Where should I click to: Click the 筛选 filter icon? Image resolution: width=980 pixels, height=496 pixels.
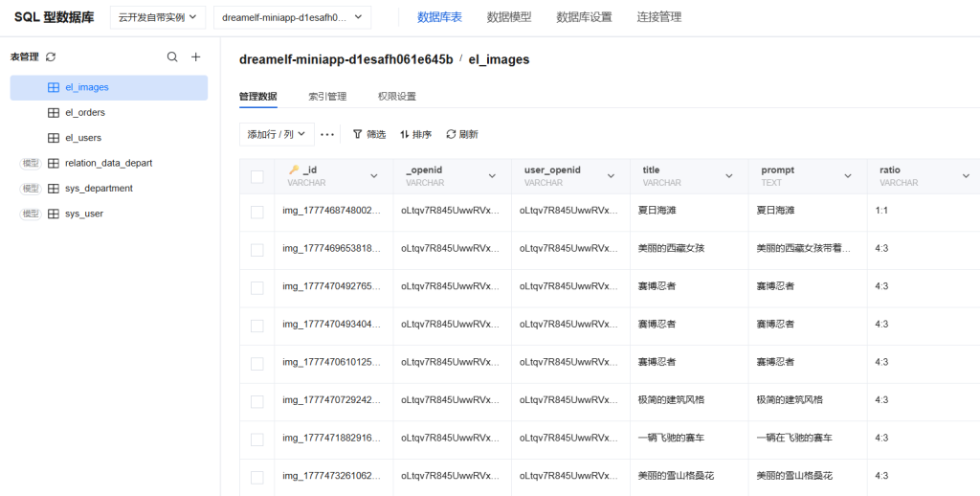coord(358,135)
